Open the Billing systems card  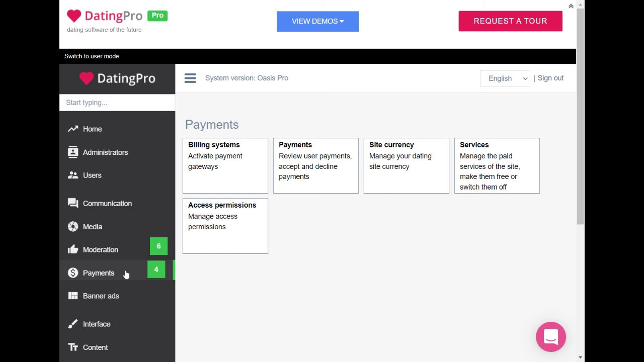pyautogui.click(x=225, y=165)
